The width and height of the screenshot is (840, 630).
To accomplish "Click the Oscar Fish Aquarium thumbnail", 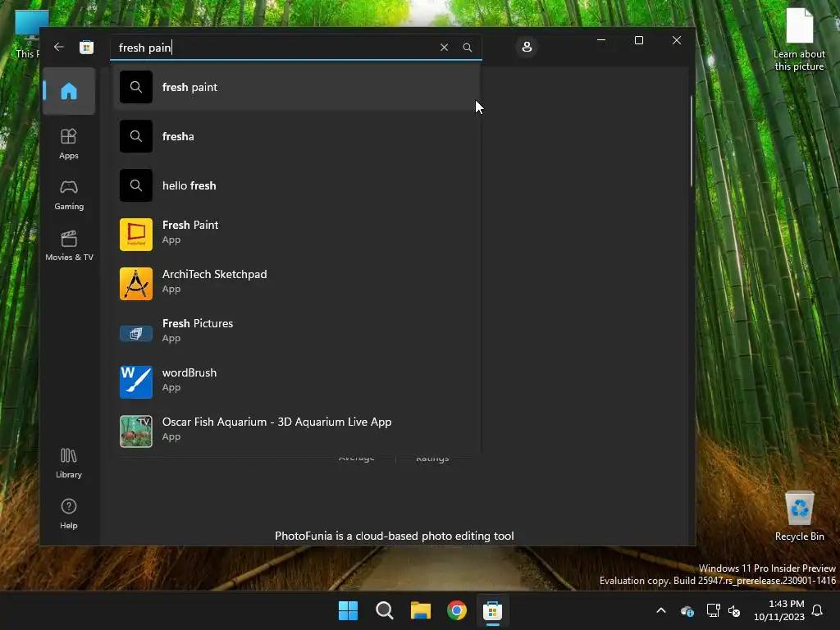I will [136, 431].
